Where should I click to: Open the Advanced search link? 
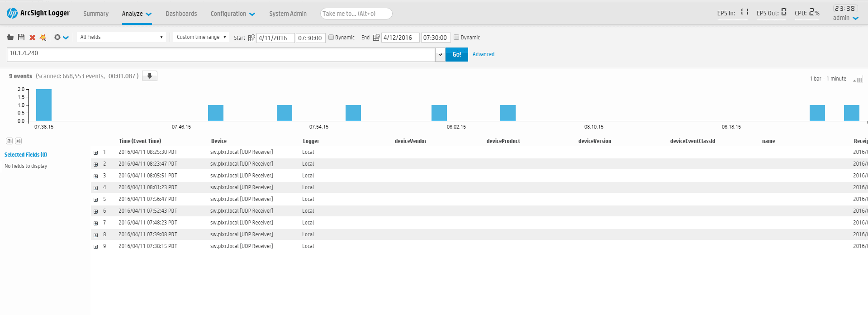pos(484,54)
